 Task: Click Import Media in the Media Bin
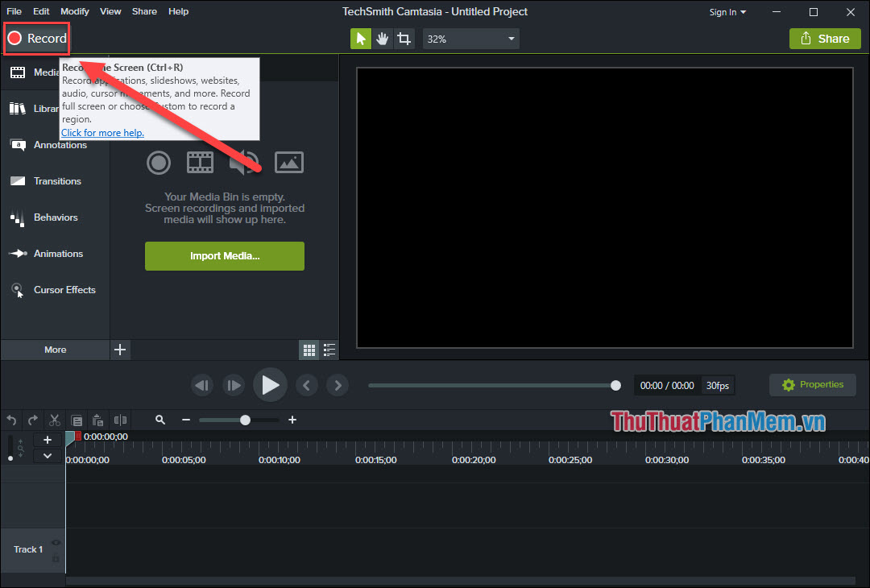pos(224,255)
